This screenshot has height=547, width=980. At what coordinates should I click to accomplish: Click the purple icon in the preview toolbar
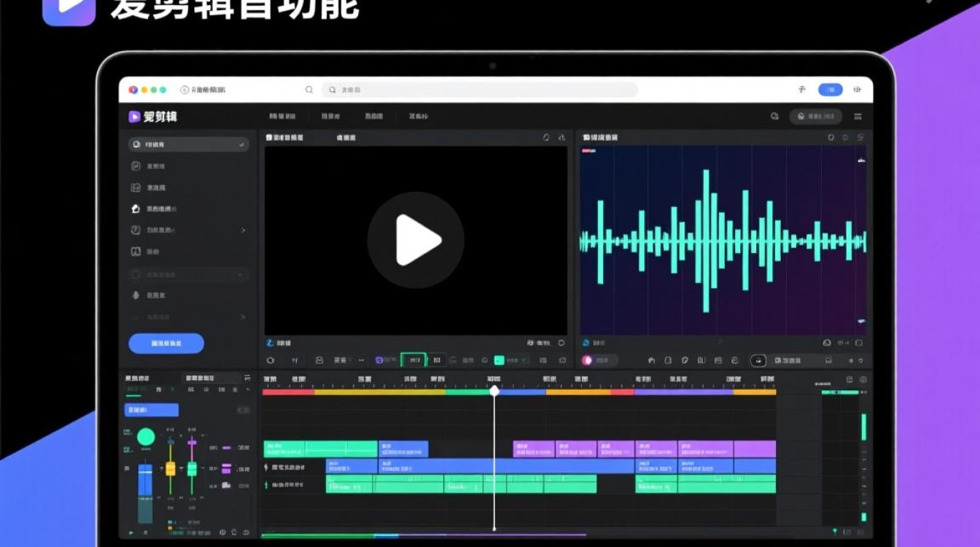[x=379, y=360]
